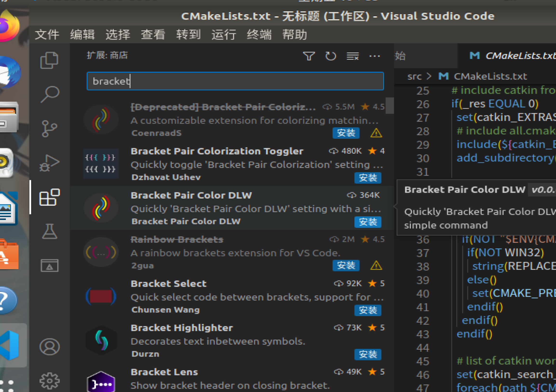Open Rainbow Brackets extension title
556x392 pixels.
[177, 239]
